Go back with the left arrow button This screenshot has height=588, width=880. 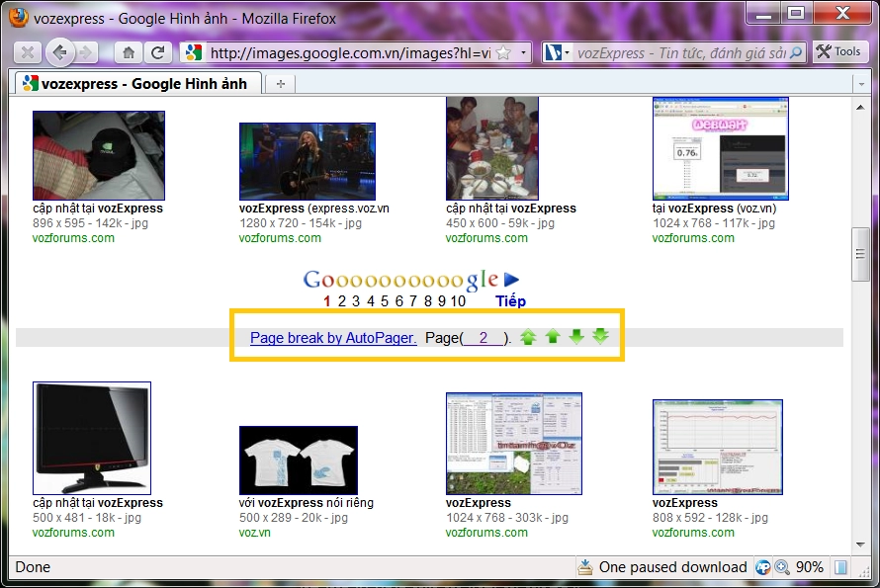tap(59, 52)
